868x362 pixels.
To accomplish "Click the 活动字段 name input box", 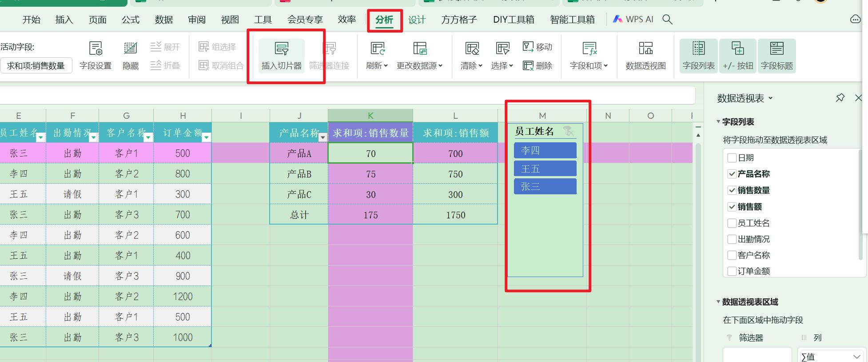I will click(36, 66).
